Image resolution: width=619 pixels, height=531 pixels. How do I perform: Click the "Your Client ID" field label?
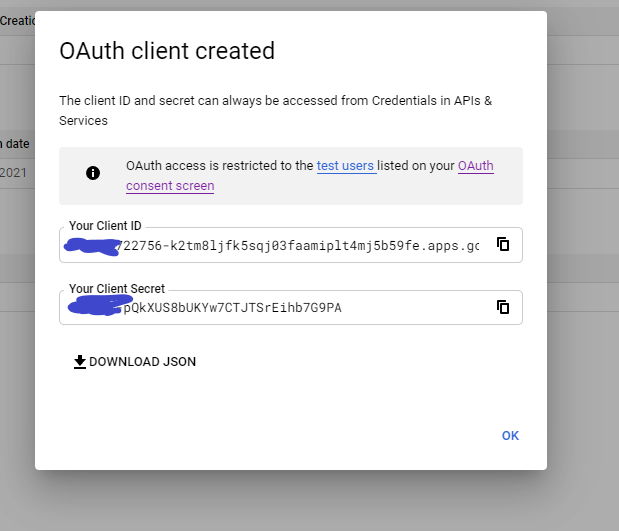105,225
